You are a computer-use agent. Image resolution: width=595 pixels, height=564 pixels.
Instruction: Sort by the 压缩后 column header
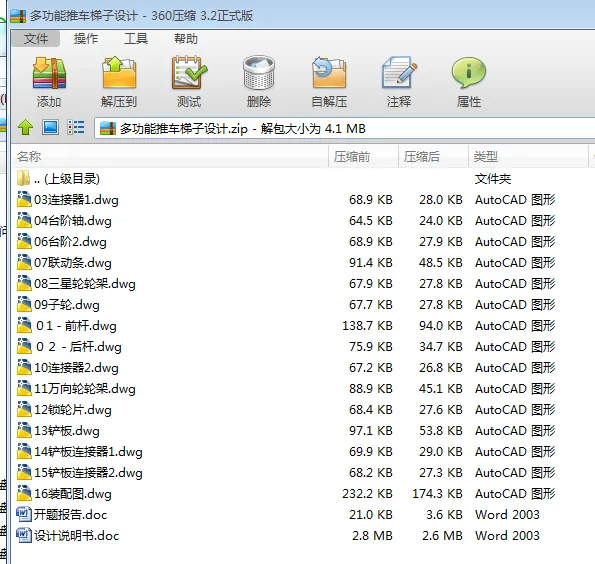[x=433, y=156]
